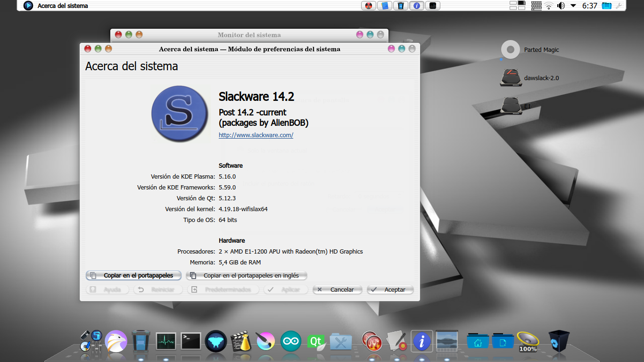Click Copiar en el portapapeles en inglés
The height and width of the screenshot is (362, 644).
click(x=247, y=275)
